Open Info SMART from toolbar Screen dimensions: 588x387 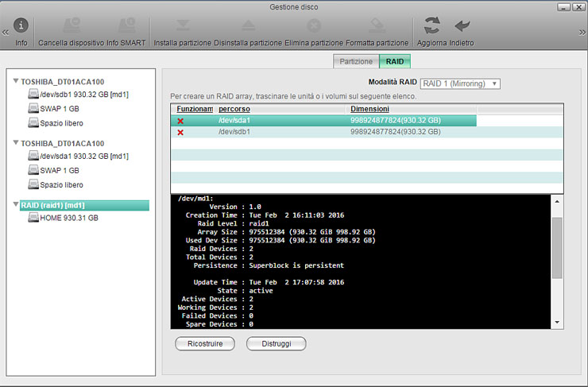(x=126, y=26)
